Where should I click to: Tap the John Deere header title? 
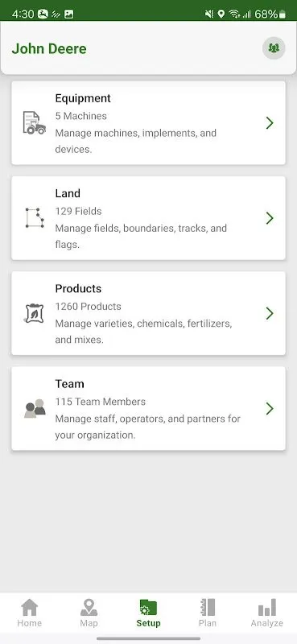(49, 48)
